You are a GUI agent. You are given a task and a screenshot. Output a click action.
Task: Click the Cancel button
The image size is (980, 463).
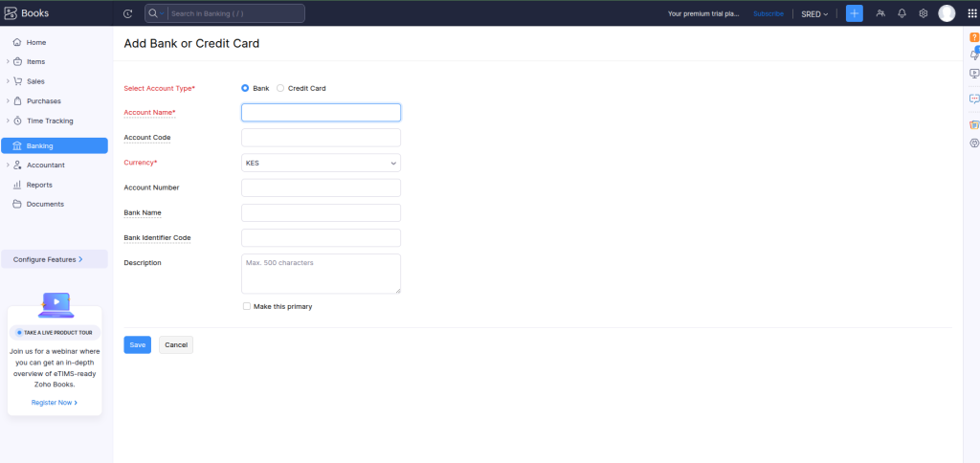pos(176,345)
